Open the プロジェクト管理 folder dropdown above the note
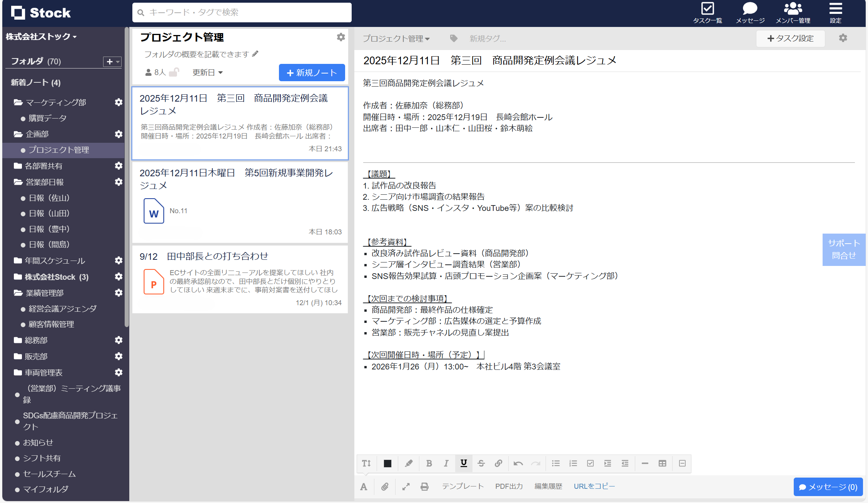 pyautogui.click(x=396, y=38)
